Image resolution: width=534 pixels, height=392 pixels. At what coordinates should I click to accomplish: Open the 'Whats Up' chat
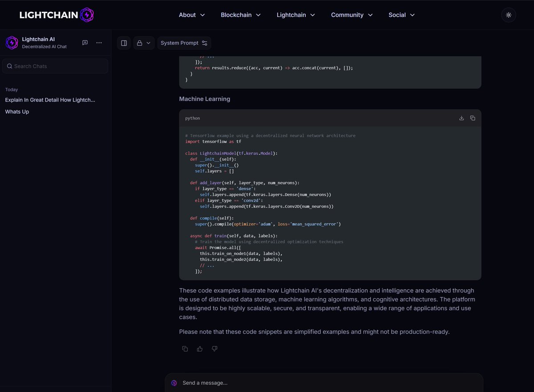tap(17, 112)
